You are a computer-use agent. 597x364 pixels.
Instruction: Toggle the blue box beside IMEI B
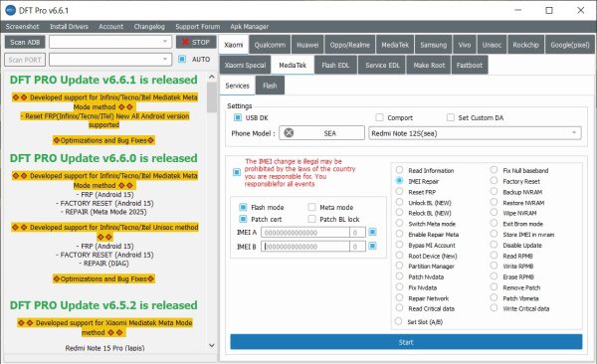tap(373, 246)
